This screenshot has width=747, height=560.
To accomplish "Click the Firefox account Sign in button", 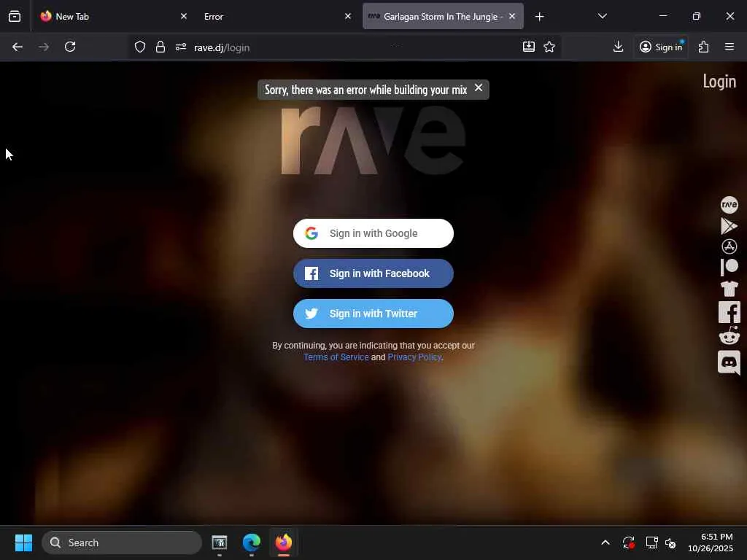I will (661, 47).
